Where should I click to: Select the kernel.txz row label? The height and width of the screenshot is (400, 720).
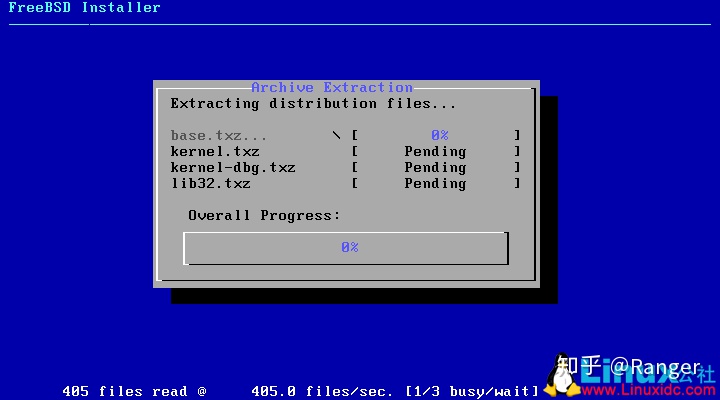coord(215,152)
